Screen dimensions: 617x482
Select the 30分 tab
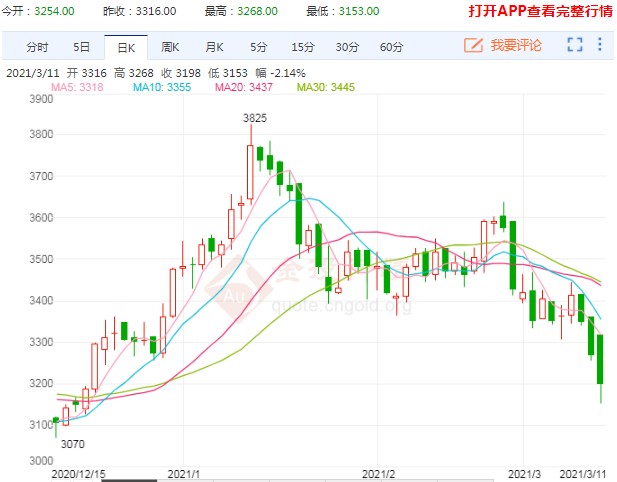[x=347, y=47]
